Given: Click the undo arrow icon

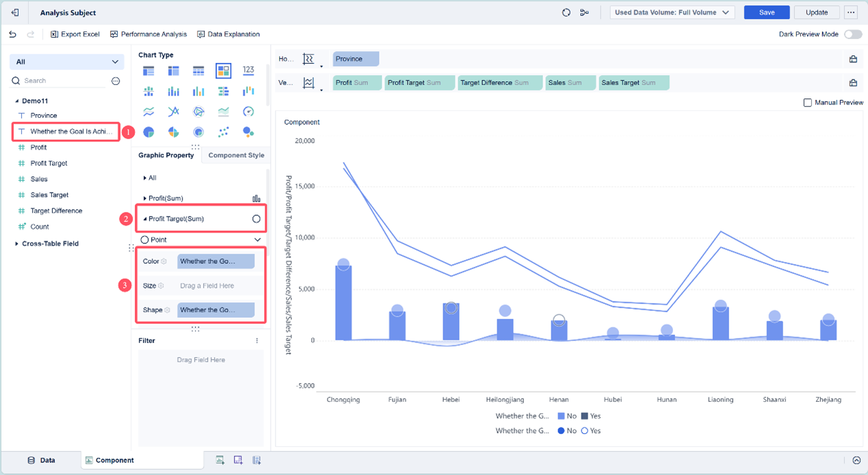Looking at the screenshot, I should [12, 34].
